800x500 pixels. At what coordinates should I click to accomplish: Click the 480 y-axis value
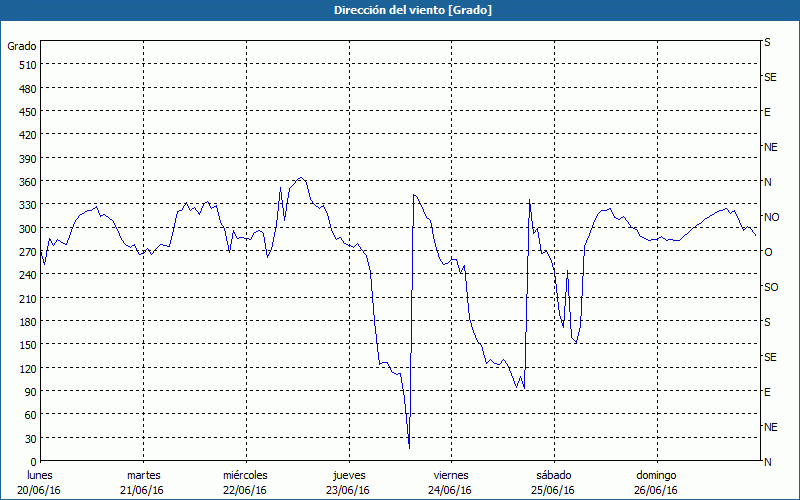pos(28,89)
